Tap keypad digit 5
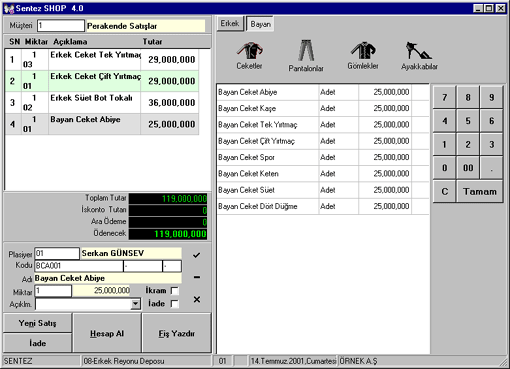Viewport: 510px width, 369px height. tap(468, 121)
